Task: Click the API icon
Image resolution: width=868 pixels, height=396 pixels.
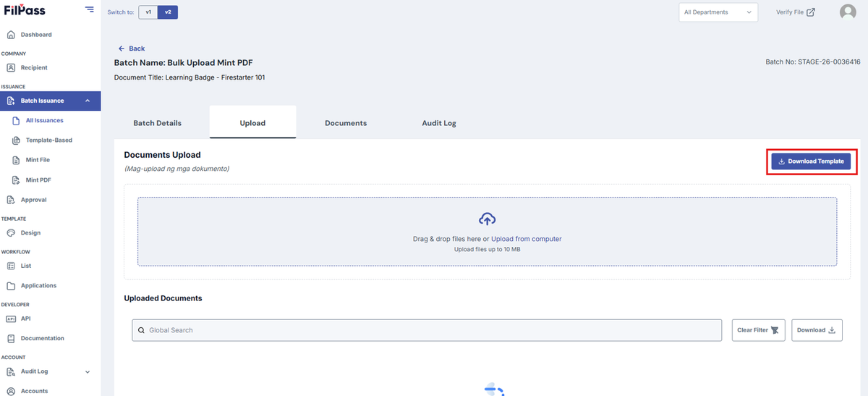Action: (x=11, y=319)
